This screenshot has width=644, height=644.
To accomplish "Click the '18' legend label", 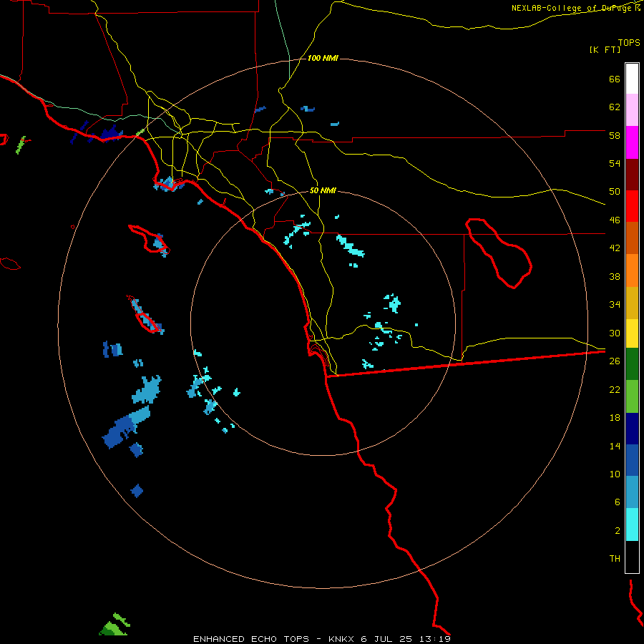I will pyautogui.click(x=615, y=418).
